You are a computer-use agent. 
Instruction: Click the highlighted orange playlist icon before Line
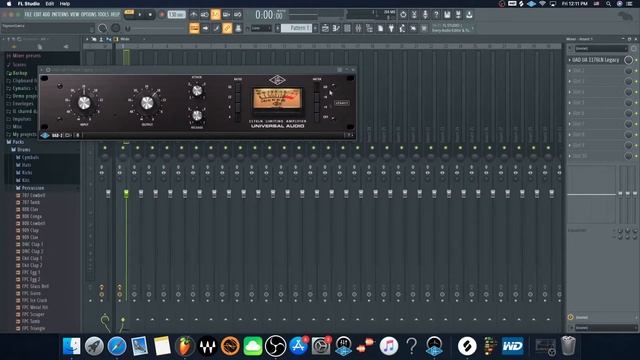pos(194,28)
